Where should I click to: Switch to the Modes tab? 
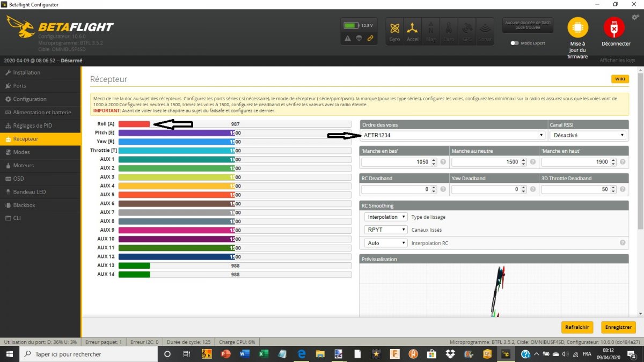pyautogui.click(x=21, y=152)
